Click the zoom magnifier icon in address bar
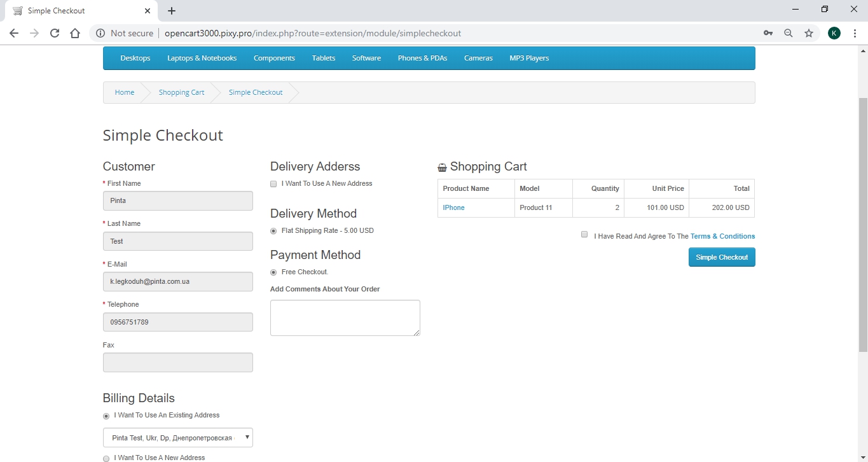This screenshot has width=868, height=462. (789, 33)
